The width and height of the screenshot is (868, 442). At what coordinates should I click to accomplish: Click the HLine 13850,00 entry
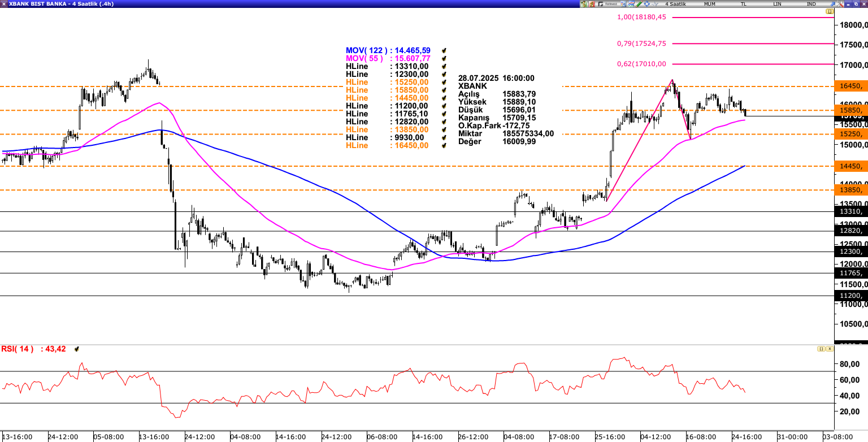coord(387,129)
